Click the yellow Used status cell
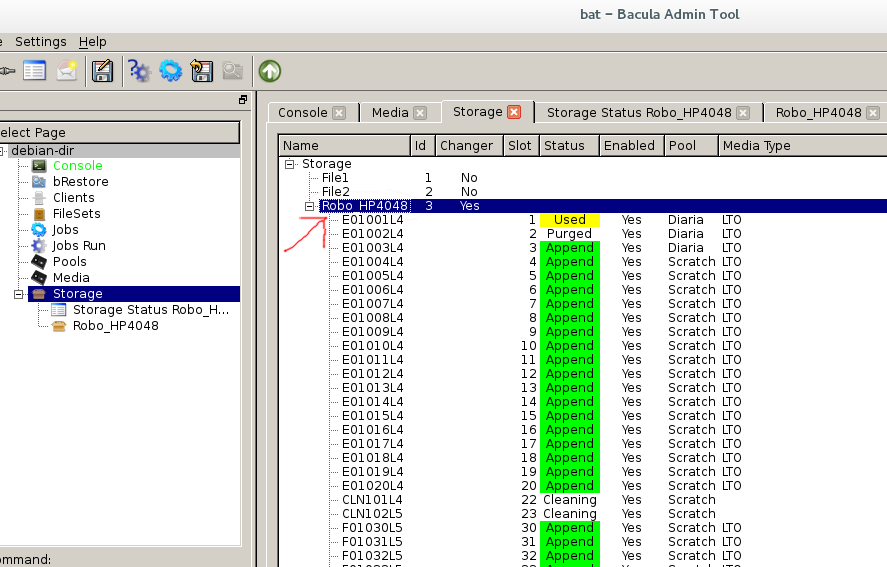This screenshot has height=567, width=887. pos(570,220)
